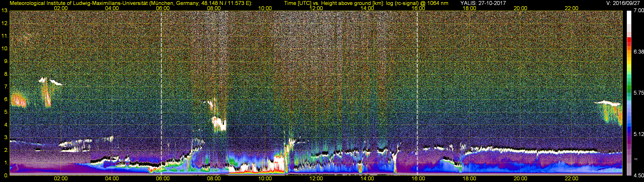
Task: Click the dashed white vertical marker at 06:00
Action: pyautogui.click(x=161, y=93)
